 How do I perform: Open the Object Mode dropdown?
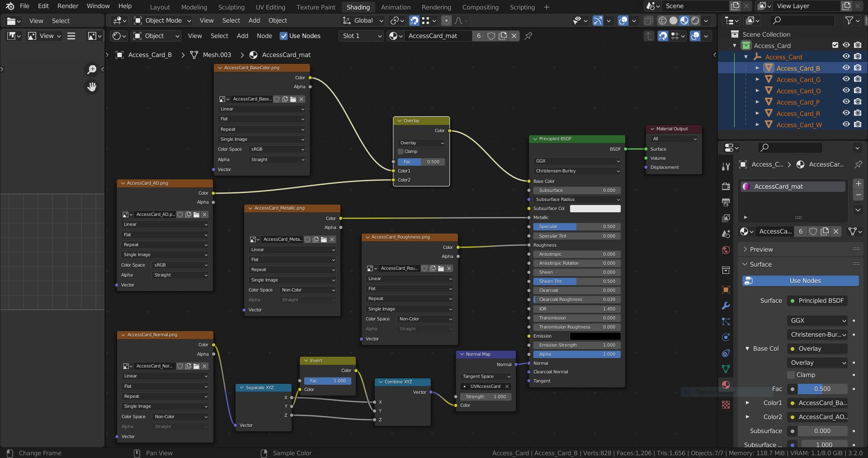pos(163,20)
